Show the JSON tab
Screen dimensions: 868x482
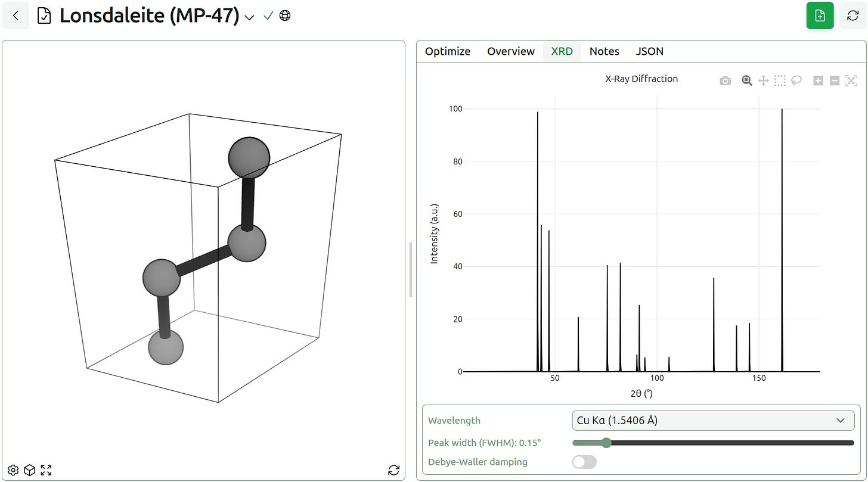pyautogui.click(x=649, y=51)
